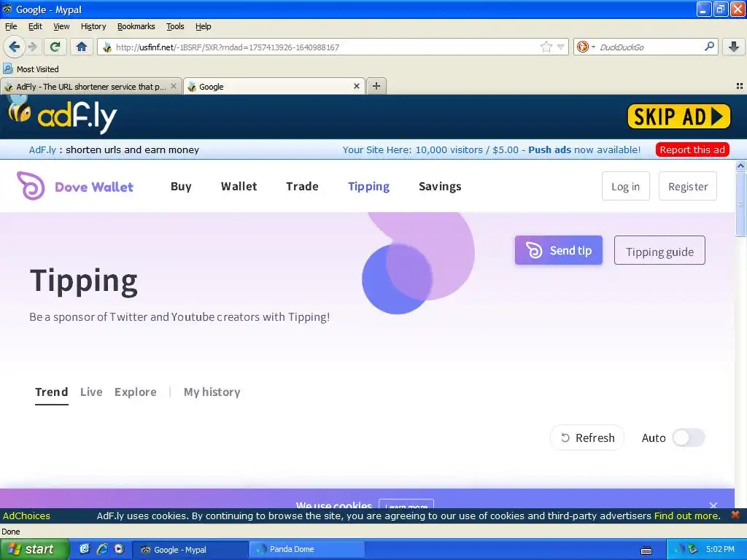The width and height of the screenshot is (747, 560).
Task: Select Google - Mypal taskbar button
Action: click(190, 549)
